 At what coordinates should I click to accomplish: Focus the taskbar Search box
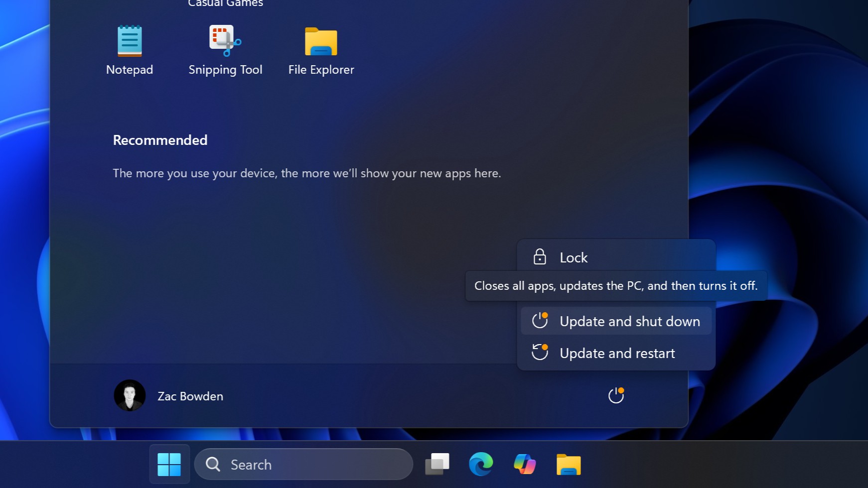tap(303, 464)
